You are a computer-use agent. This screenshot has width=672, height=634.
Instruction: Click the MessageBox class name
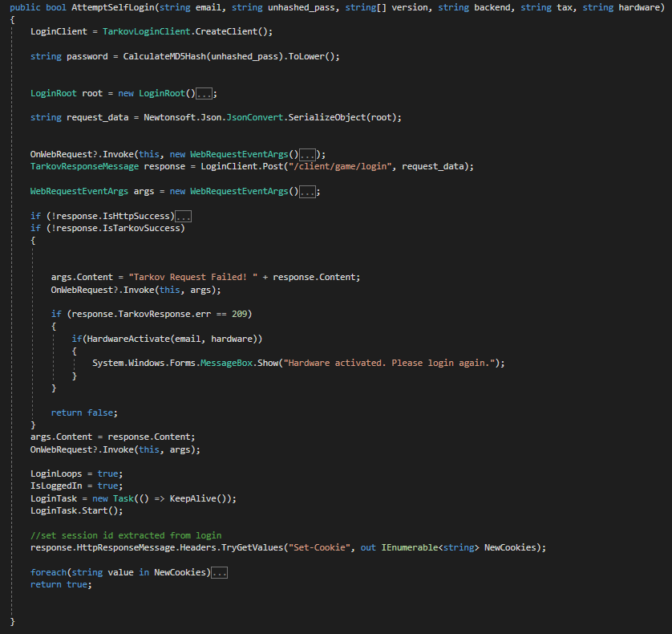click(227, 363)
